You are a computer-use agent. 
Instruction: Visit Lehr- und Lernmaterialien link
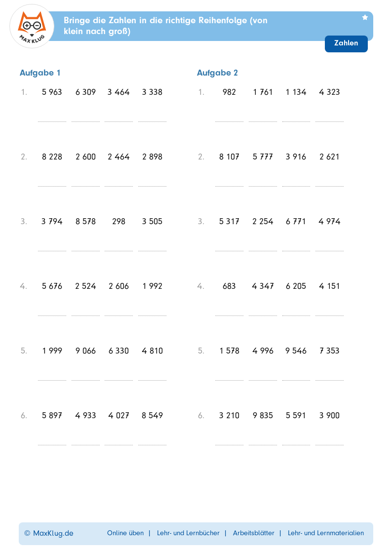(x=326, y=533)
